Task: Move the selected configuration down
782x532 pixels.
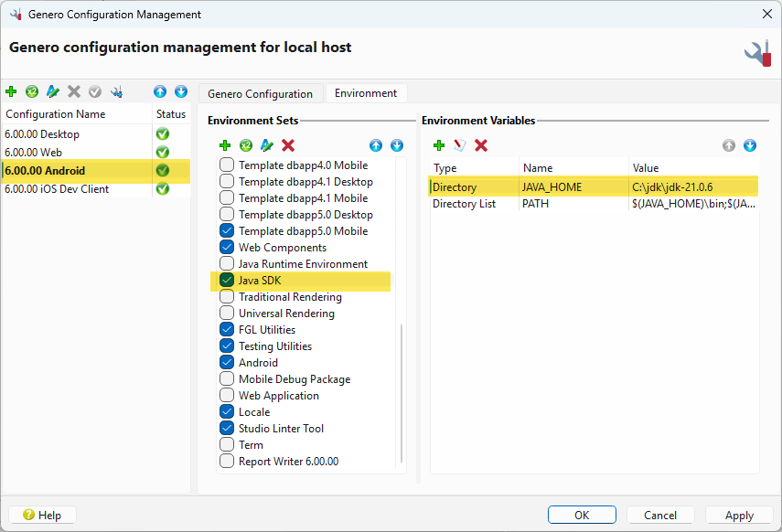Action: point(180,91)
